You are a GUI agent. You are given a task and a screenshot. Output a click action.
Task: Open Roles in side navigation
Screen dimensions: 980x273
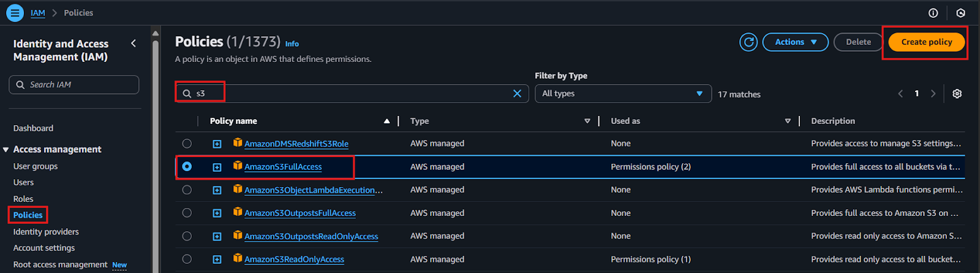tap(23, 199)
